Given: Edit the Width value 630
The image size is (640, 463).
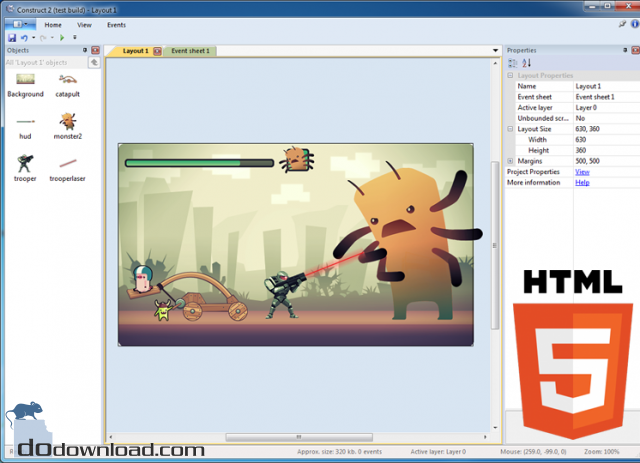Looking at the screenshot, I should coord(607,140).
